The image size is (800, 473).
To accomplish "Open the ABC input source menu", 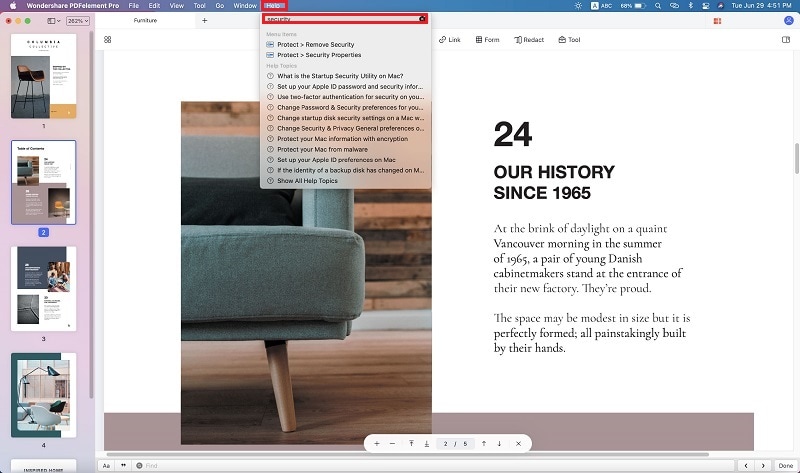I will [x=602, y=6].
